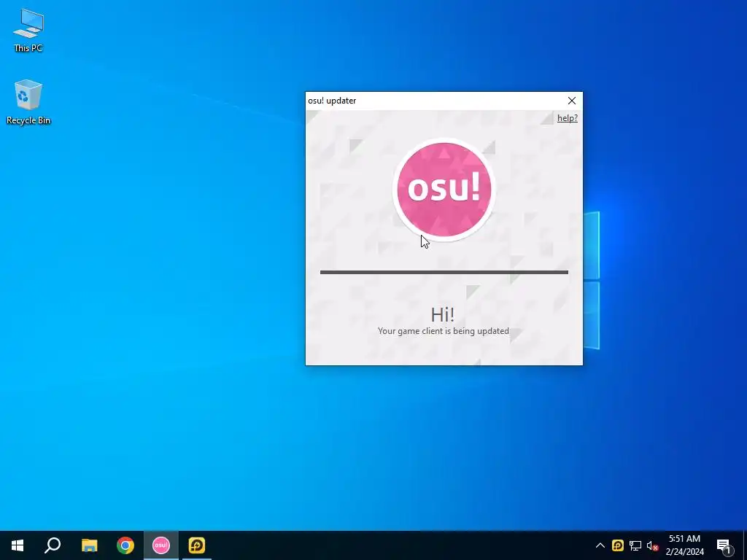Open the notification action center
The height and width of the screenshot is (560, 747).
click(x=724, y=545)
